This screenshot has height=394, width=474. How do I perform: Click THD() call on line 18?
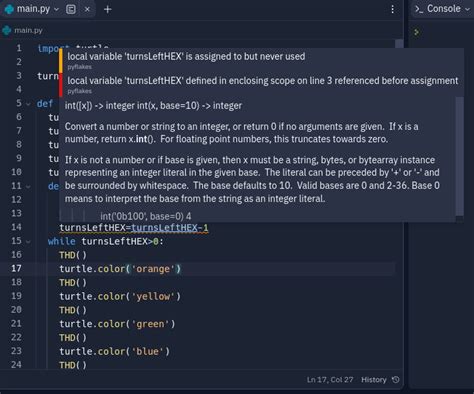point(73,283)
